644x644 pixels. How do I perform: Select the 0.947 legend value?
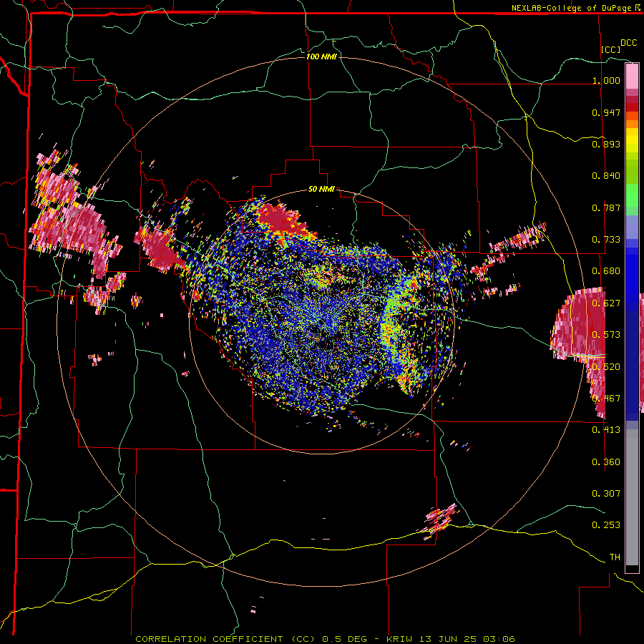[x=606, y=112]
